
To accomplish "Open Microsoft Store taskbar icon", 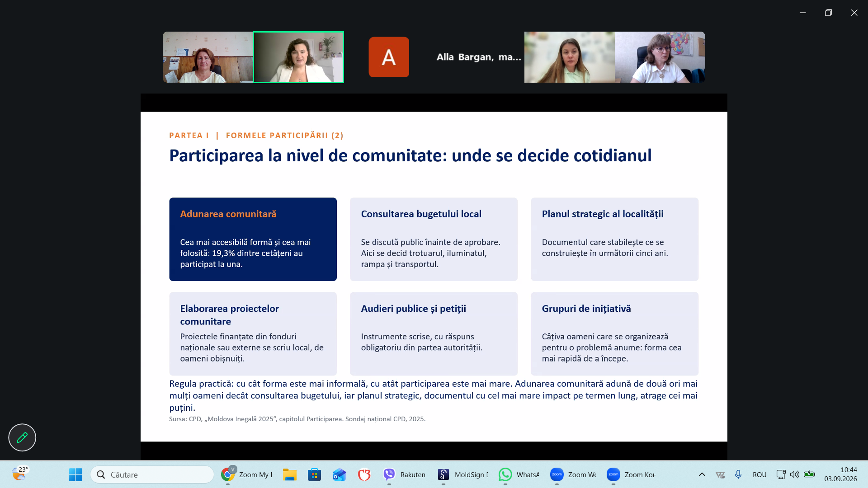I will click(314, 474).
